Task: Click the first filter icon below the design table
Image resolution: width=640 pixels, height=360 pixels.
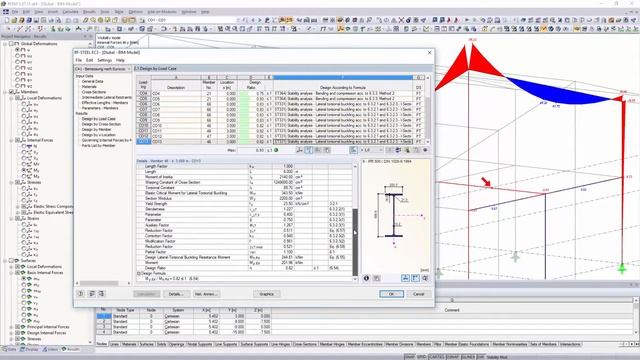Action: 300,150
